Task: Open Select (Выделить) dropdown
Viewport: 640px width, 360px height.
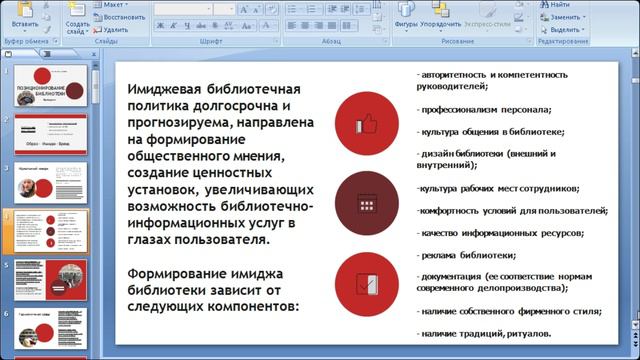Action: click(x=562, y=30)
